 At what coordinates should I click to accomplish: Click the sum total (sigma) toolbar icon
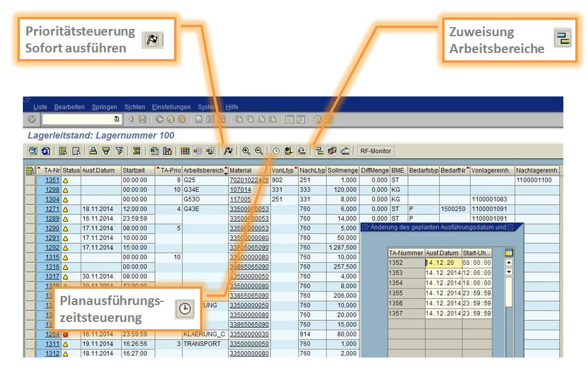tap(137, 151)
